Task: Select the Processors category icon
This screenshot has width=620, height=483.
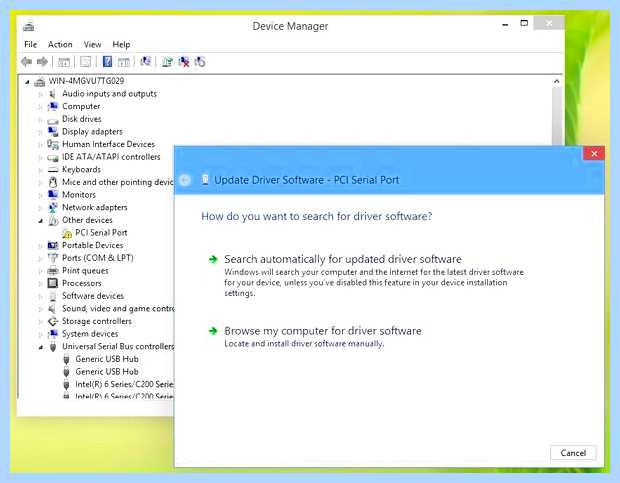Action: 53,283
